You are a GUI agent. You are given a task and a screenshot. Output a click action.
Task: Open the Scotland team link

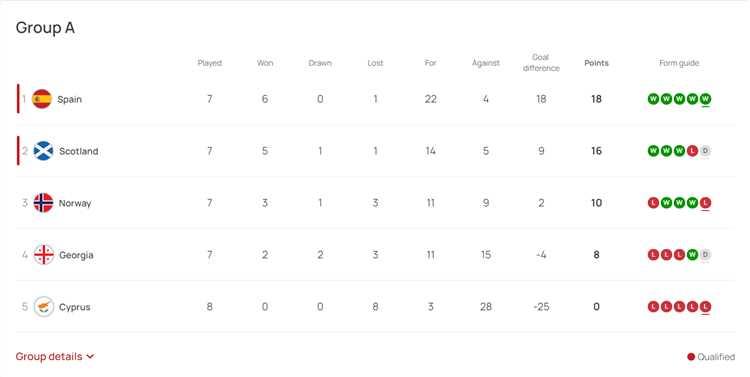point(78,151)
